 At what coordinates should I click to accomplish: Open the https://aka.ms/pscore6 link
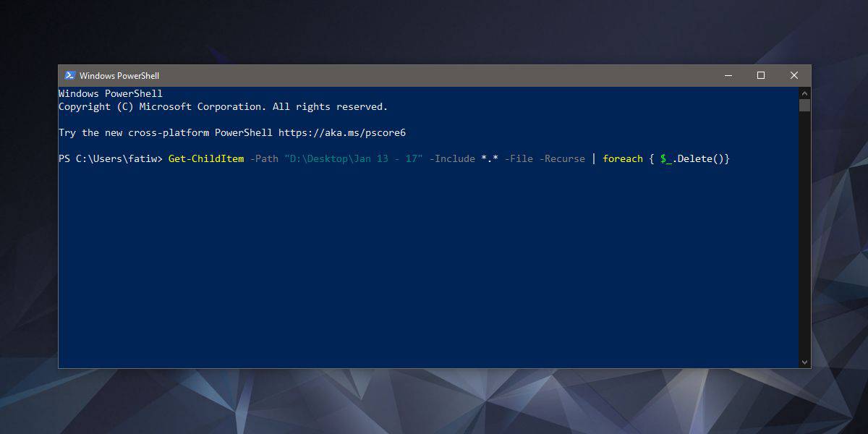(x=342, y=133)
